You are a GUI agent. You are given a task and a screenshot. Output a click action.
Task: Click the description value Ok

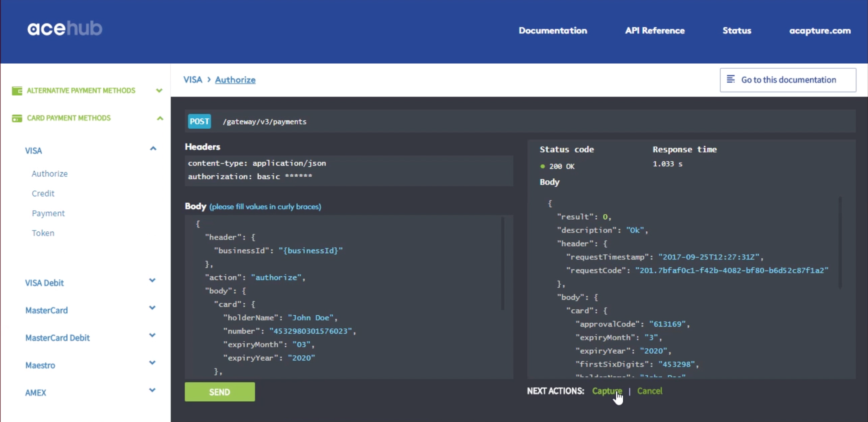(x=635, y=230)
